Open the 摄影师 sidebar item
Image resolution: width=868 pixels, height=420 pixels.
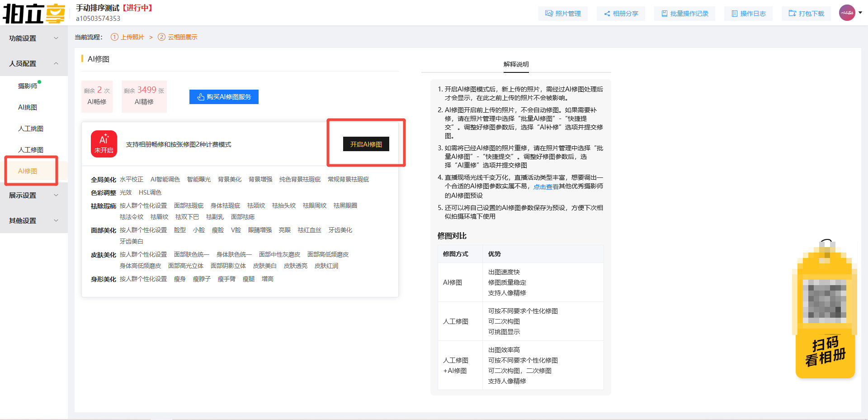point(28,86)
